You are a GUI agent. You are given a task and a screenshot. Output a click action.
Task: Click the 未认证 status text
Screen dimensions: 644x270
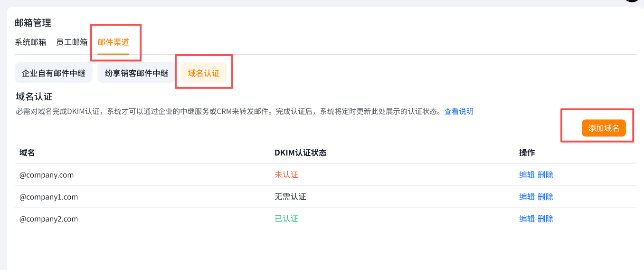click(286, 174)
